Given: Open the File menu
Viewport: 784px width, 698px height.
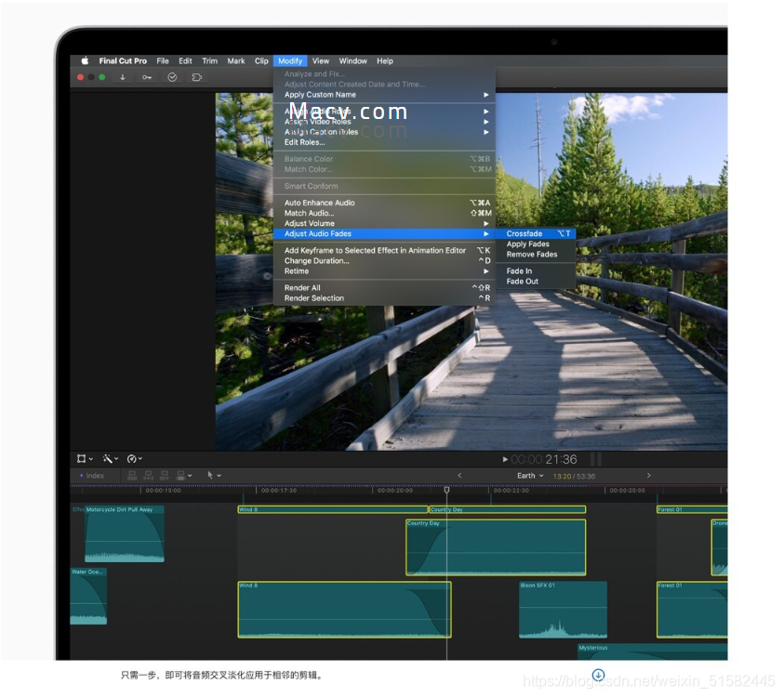Looking at the screenshot, I should pyautogui.click(x=163, y=61).
